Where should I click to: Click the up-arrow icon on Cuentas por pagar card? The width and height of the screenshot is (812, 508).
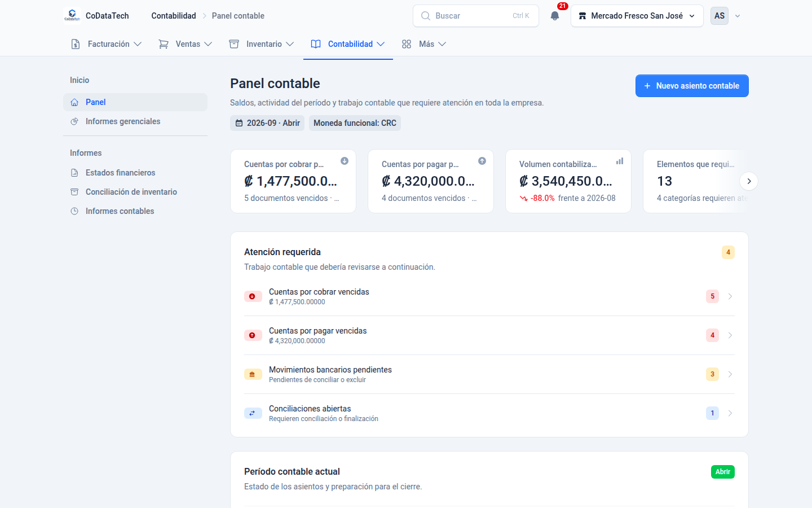point(482,161)
